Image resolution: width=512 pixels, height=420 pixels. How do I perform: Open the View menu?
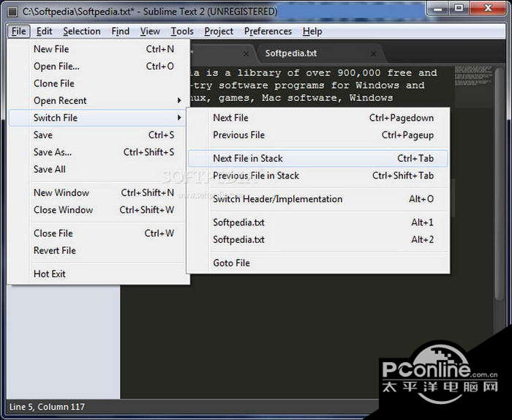(150, 31)
